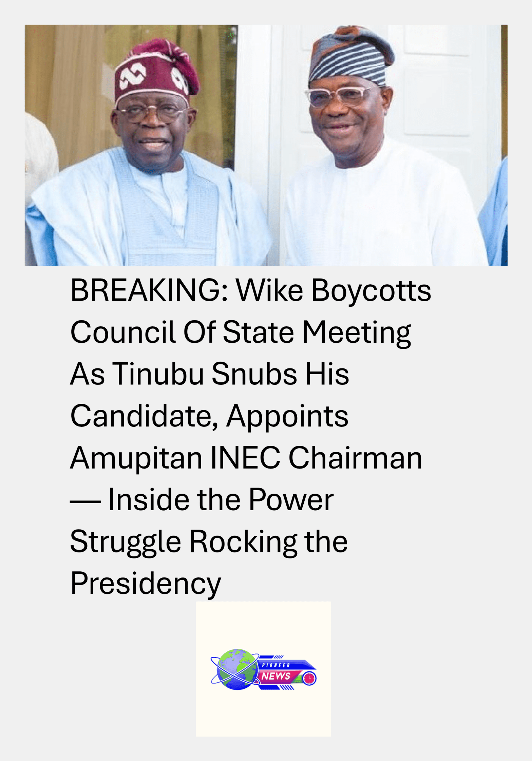Click the text 'As Tinubu Snubs His'

pos(209,374)
